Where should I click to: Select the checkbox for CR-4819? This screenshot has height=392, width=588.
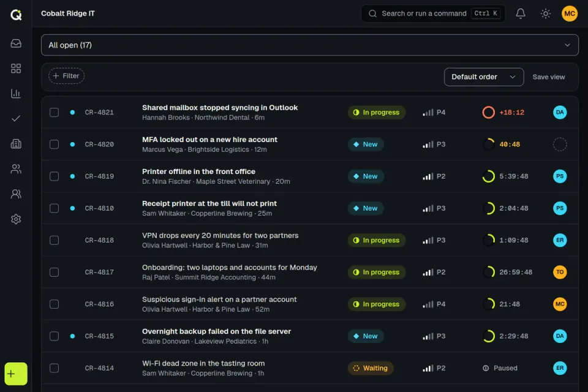click(55, 176)
